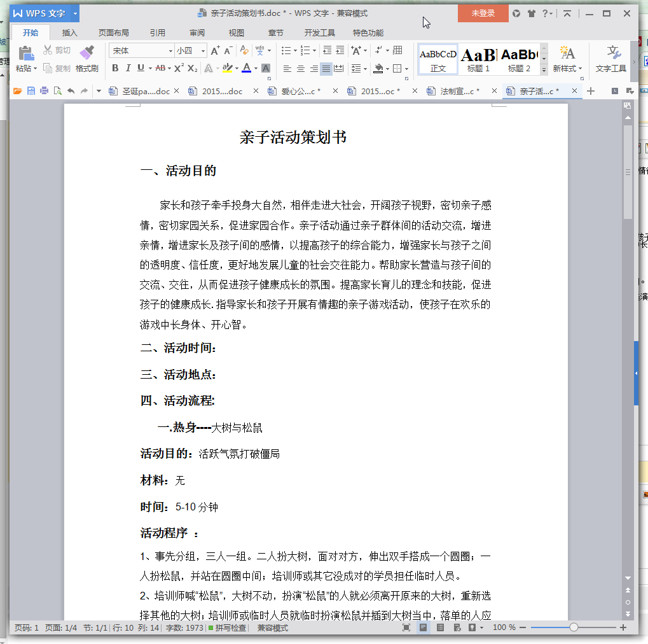Toggle bold formatting
648x644 pixels.
tap(115, 68)
